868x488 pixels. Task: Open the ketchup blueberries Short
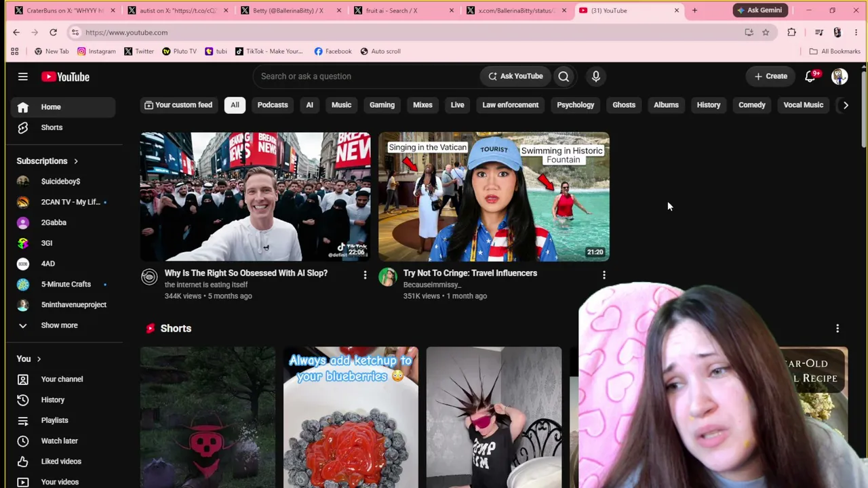point(351,418)
